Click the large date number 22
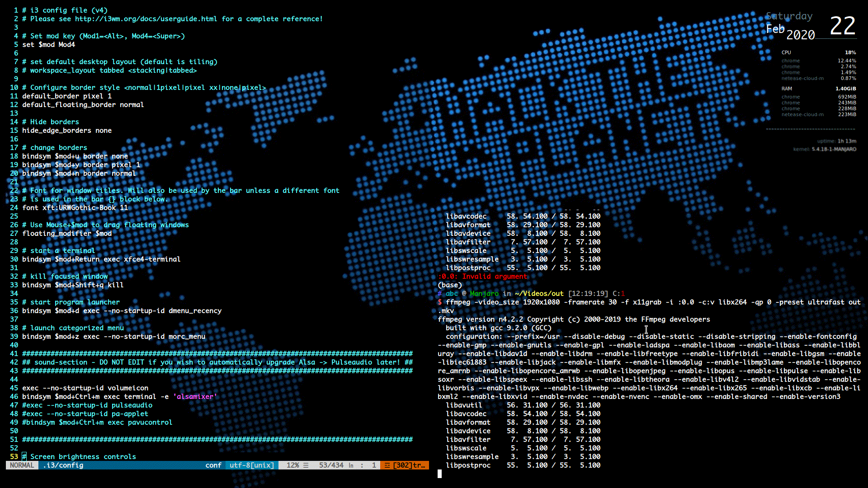Image resolution: width=868 pixels, height=488 pixels. point(842,26)
